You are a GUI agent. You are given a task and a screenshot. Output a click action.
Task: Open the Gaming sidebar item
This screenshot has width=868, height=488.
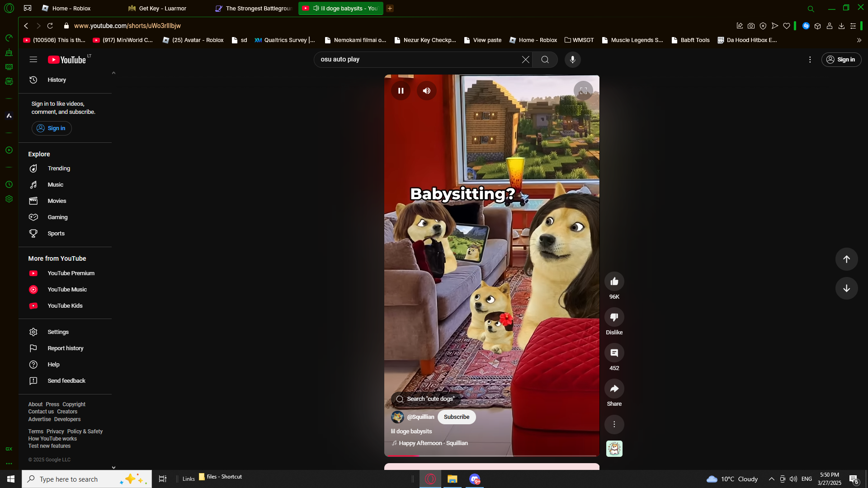(57, 217)
